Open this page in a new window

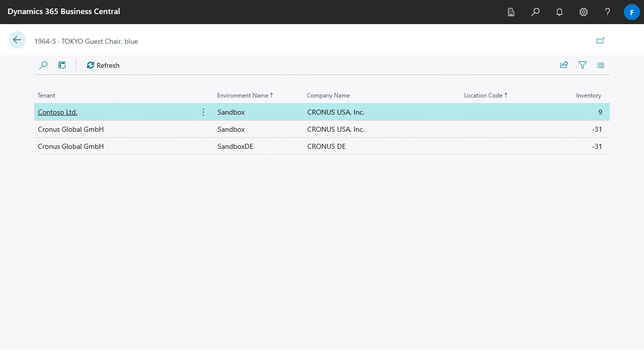click(x=600, y=41)
